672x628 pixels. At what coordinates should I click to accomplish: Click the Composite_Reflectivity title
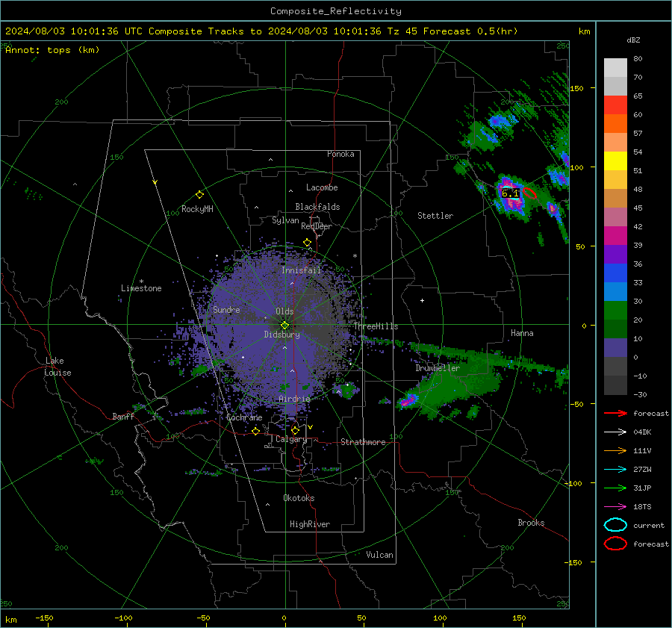(x=336, y=11)
